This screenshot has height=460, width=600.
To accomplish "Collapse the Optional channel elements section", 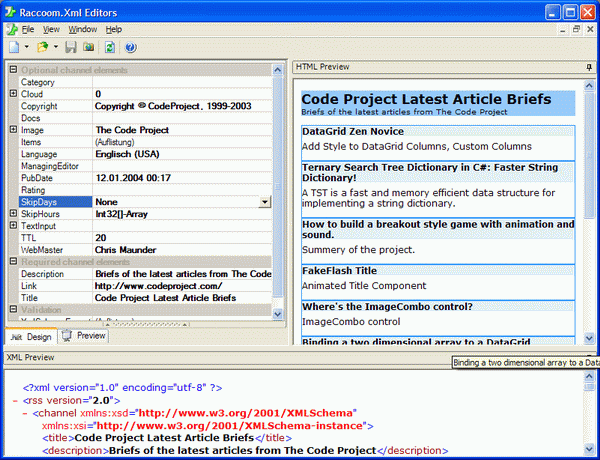I will tap(13, 70).
